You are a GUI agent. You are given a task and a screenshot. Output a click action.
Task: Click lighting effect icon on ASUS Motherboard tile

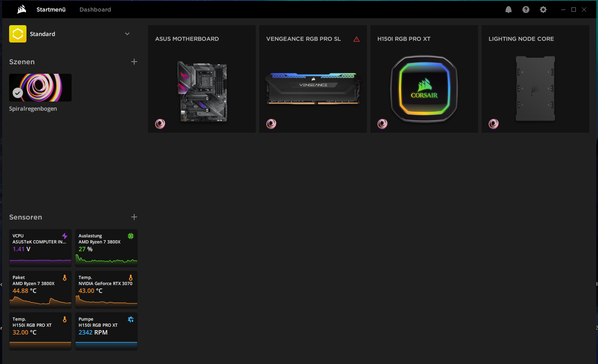pos(160,124)
